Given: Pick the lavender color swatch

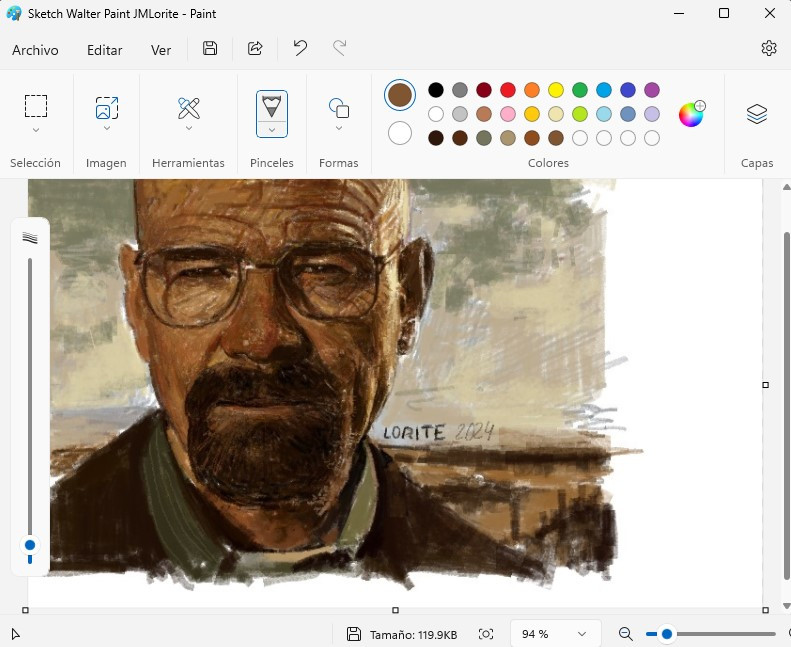Looking at the screenshot, I should (652, 114).
